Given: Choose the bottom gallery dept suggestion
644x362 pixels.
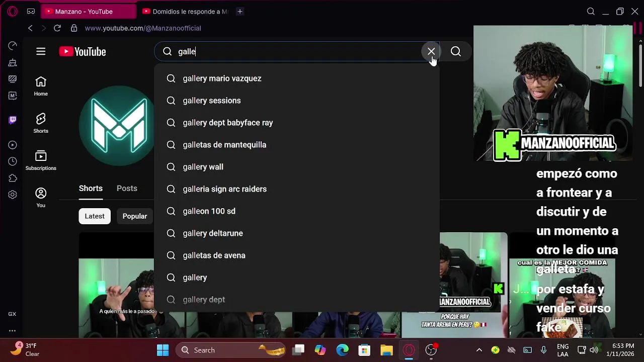Looking at the screenshot, I should (x=297, y=300).
